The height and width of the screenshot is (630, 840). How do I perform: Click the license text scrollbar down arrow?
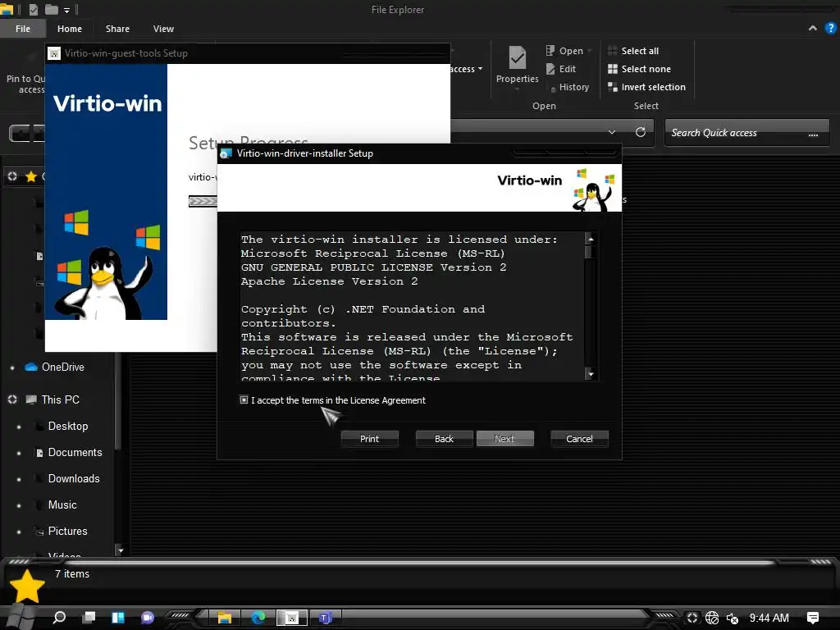591,374
